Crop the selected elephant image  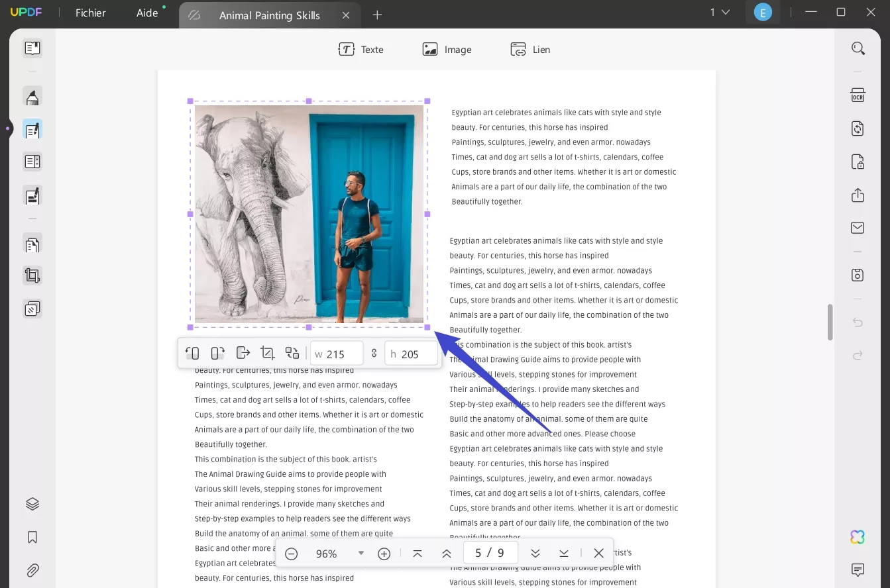pos(268,353)
